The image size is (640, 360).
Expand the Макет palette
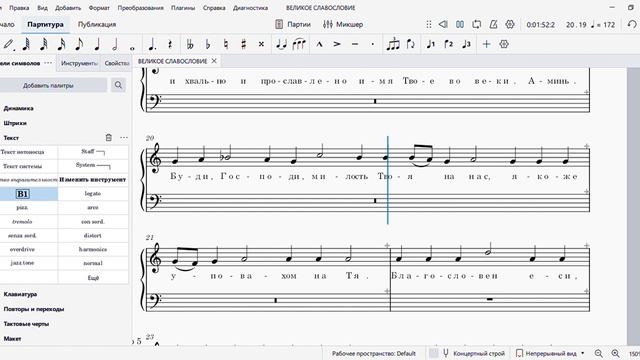click(12, 338)
